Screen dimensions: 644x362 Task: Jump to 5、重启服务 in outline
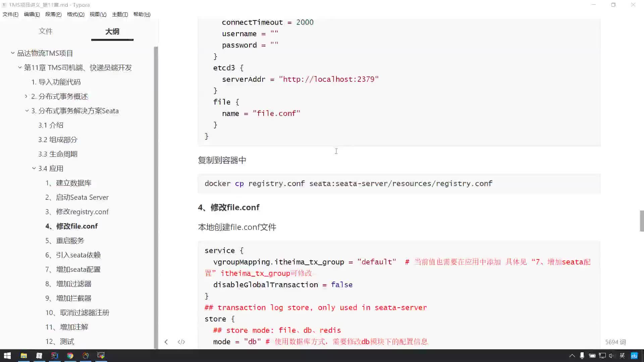(x=65, y=241)
